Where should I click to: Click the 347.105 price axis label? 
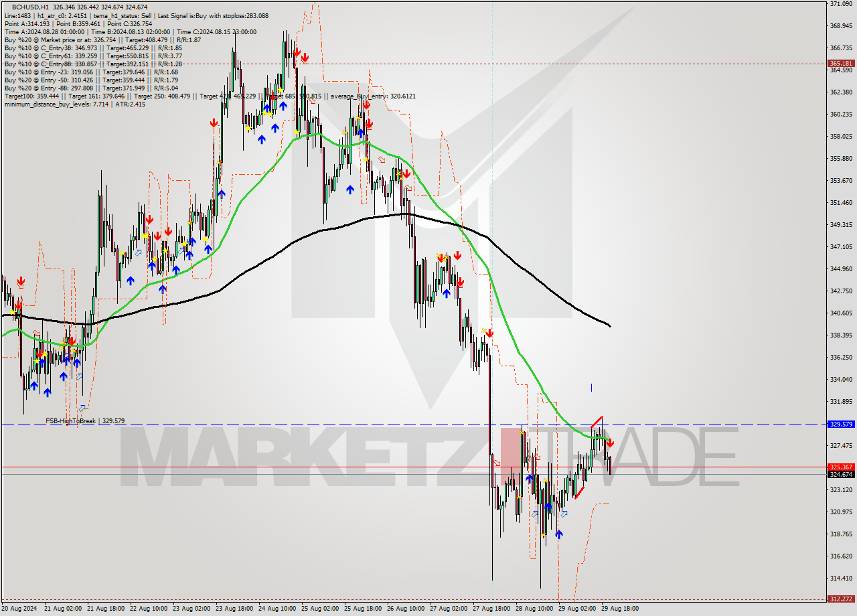tap(840, 246)
